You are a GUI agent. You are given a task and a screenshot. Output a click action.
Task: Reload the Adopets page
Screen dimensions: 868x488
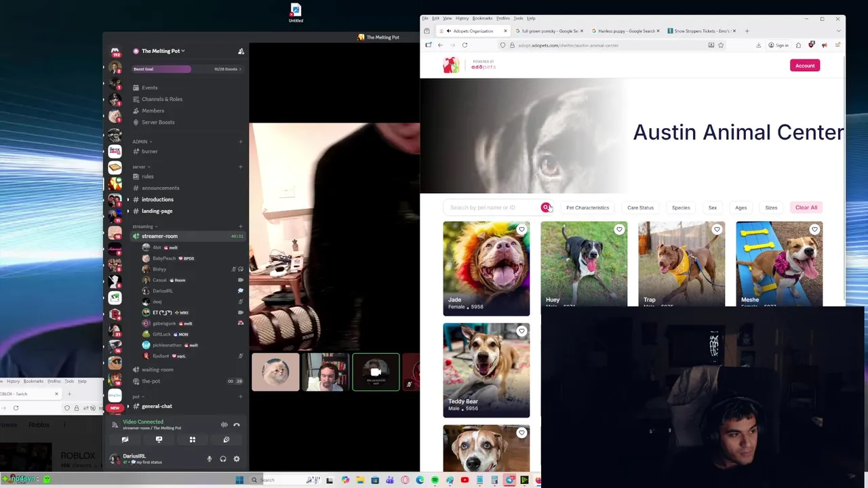click(465, 45)
